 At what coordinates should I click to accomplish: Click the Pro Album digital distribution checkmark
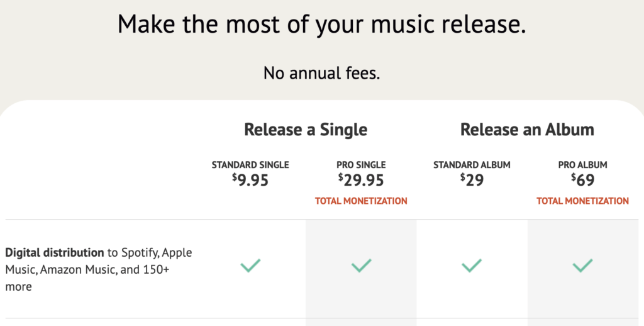coord(583,266)
